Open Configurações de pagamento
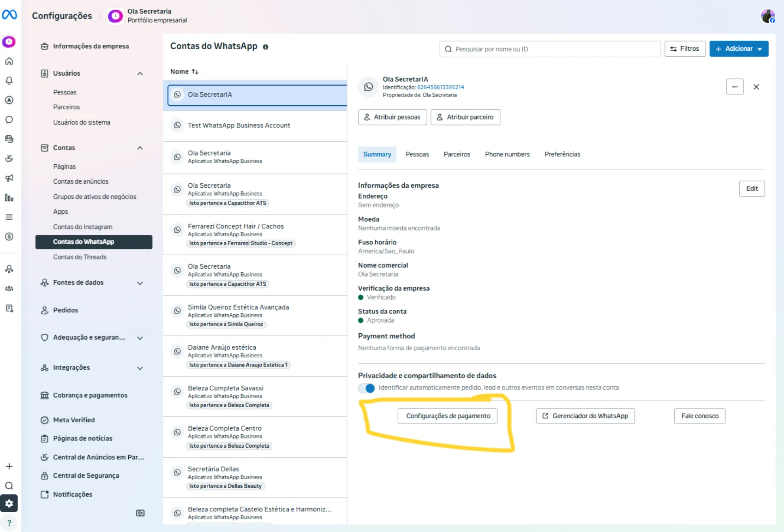This screenshot has height=532, width=784. point(447,416)
